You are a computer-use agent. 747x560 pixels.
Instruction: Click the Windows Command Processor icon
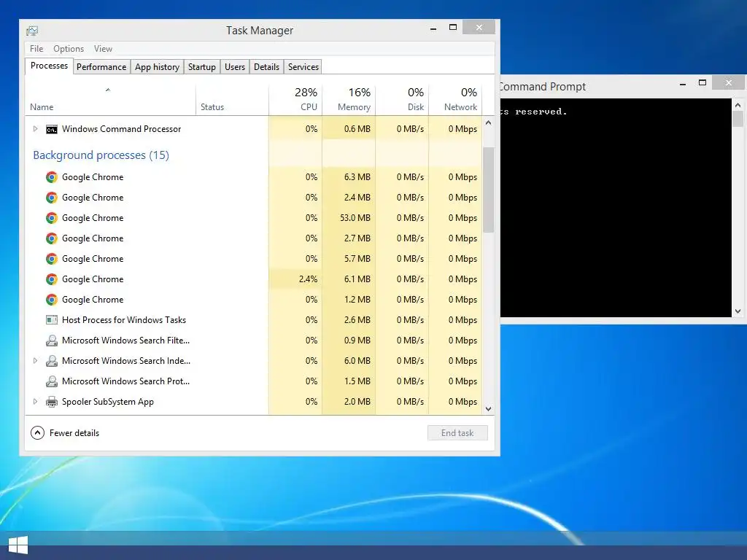click(x=52, y=129)
